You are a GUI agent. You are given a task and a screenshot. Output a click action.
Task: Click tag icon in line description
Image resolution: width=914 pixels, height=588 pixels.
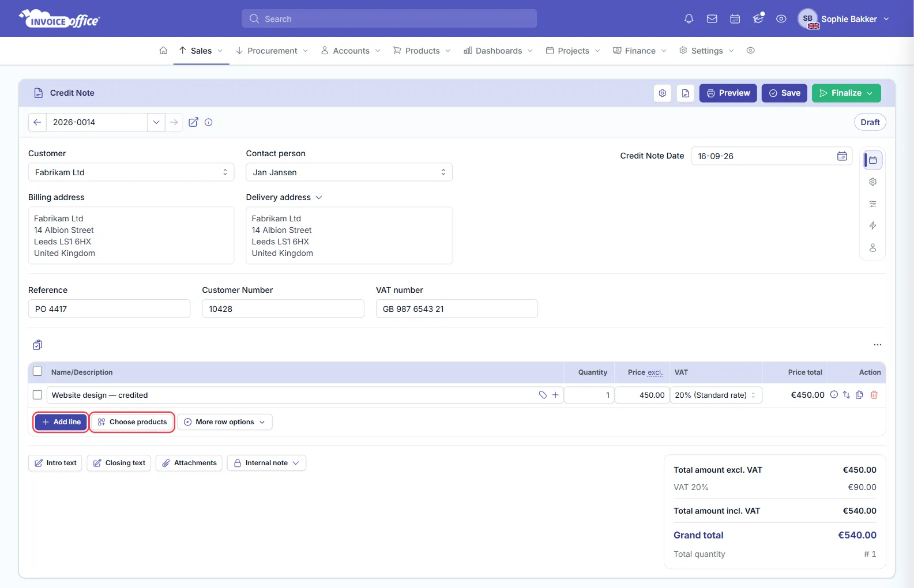[543, 395]
